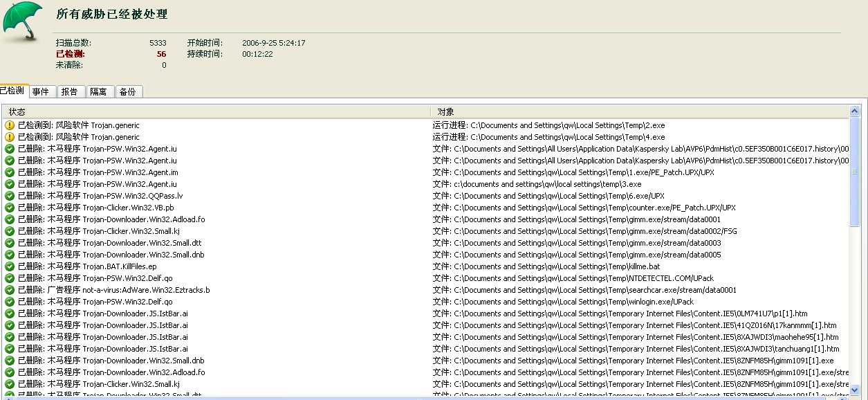The height and width of the screenshot is (400, 868).
Task: Click check icon of gimm.exe/stream/data0001 row
Action: point(10,219)
